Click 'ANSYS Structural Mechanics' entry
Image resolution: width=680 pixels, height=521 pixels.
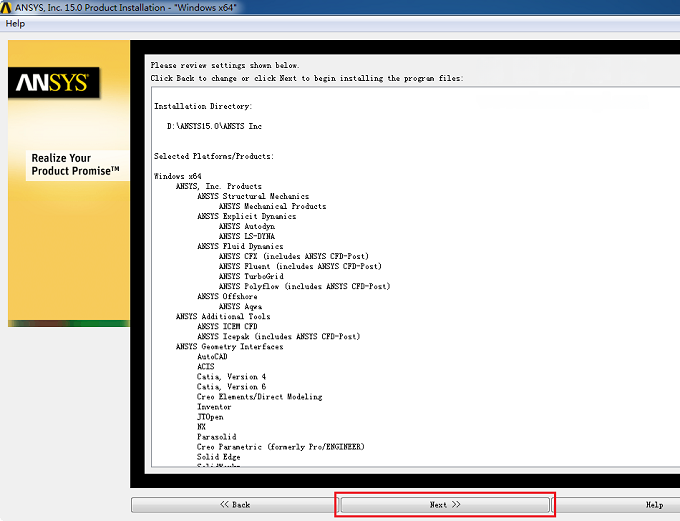(x=253, y=196)
